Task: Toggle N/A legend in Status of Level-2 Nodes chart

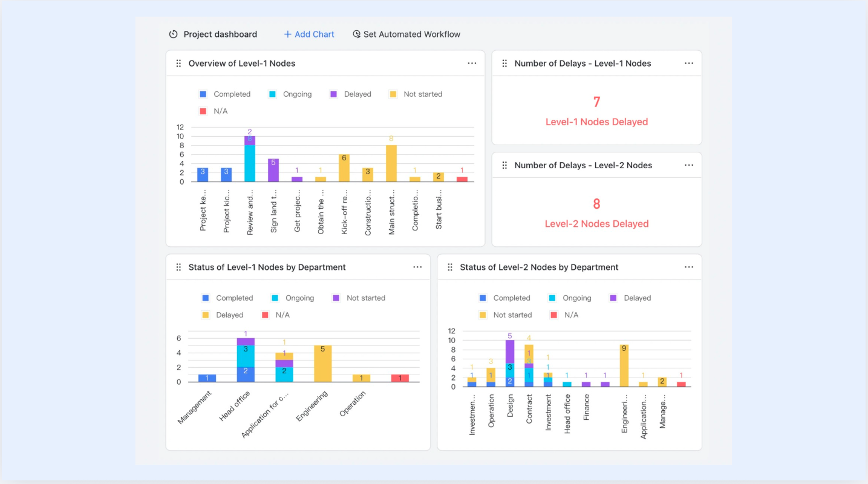Action: click(564, 315)
